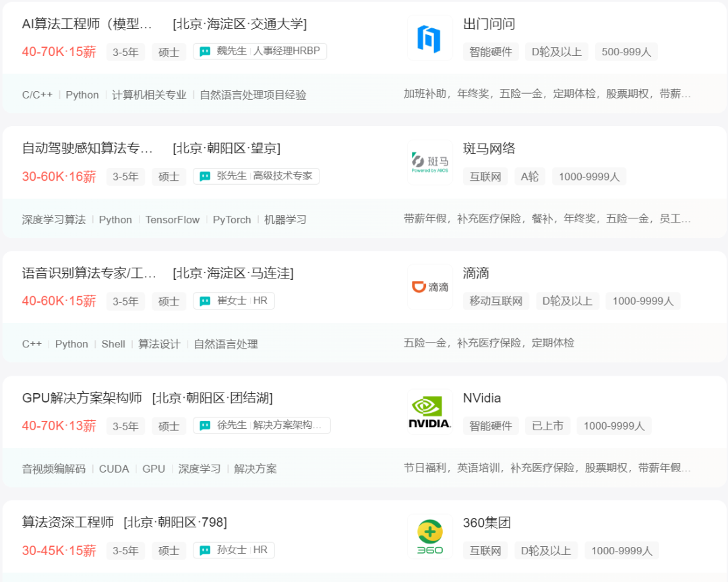Click salary 40-70K·15薪
Viewport: 728px width, 582px height.
(x=59, y=51)
